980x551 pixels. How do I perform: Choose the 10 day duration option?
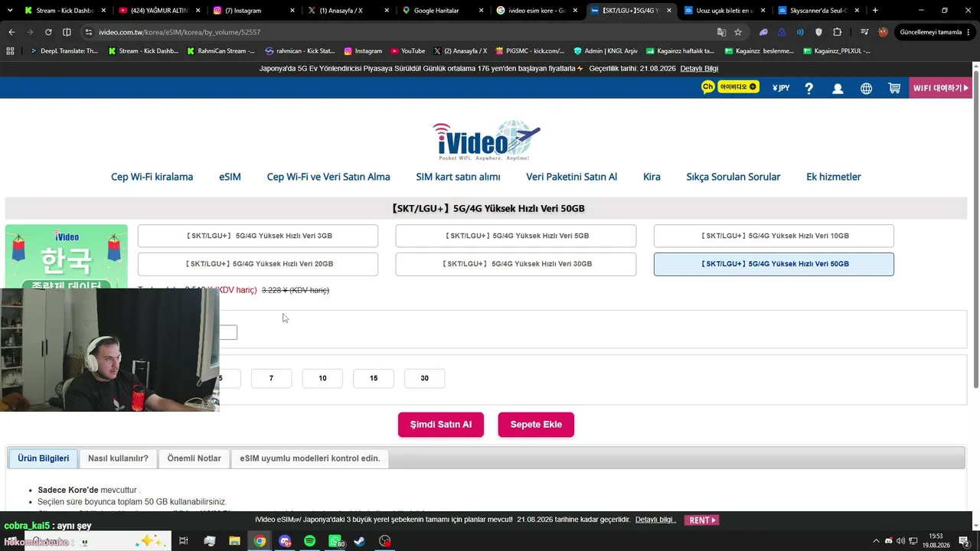[322, 378]
